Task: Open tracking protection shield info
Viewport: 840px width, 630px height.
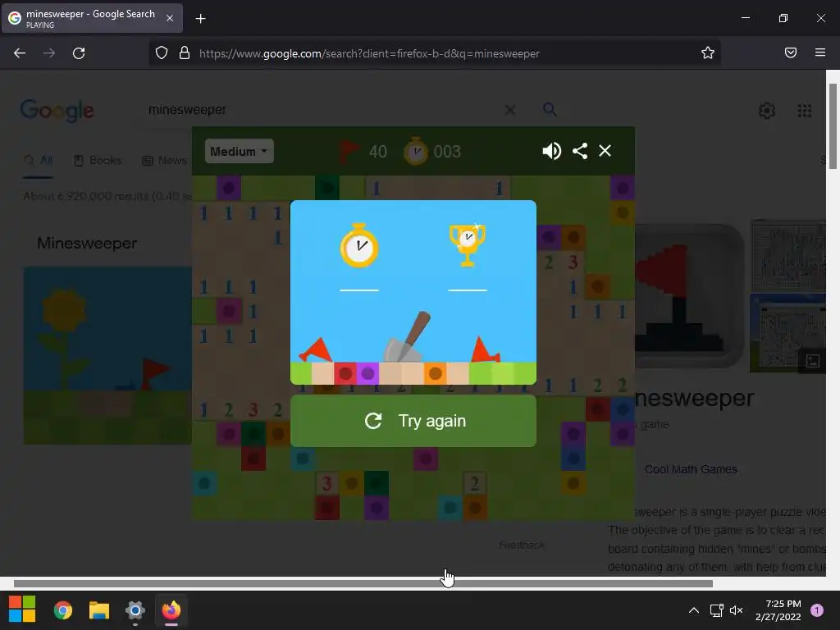Action: point(162,53)
